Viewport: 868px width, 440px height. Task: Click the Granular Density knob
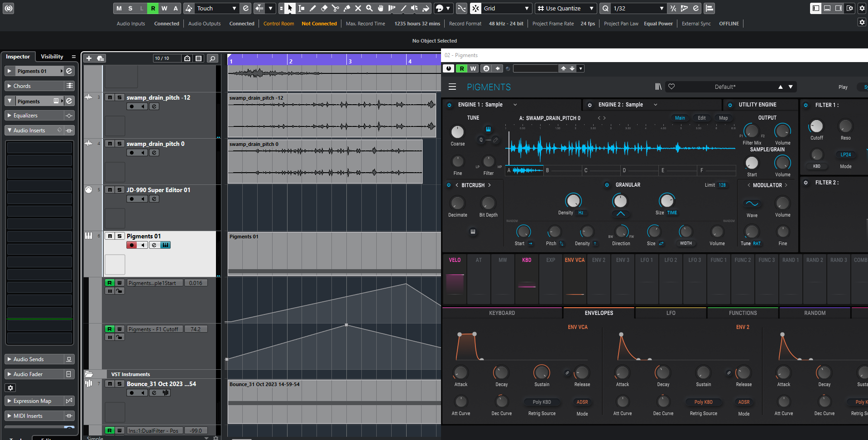click(573, 201)
